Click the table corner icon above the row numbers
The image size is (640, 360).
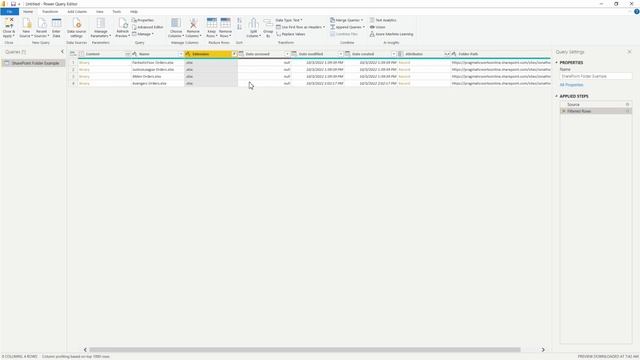pyautogui.click(x=73, y=54)
